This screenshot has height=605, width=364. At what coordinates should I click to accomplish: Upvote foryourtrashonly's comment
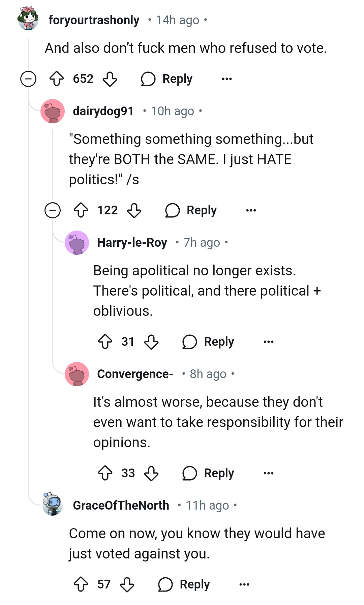coord(57,79)
